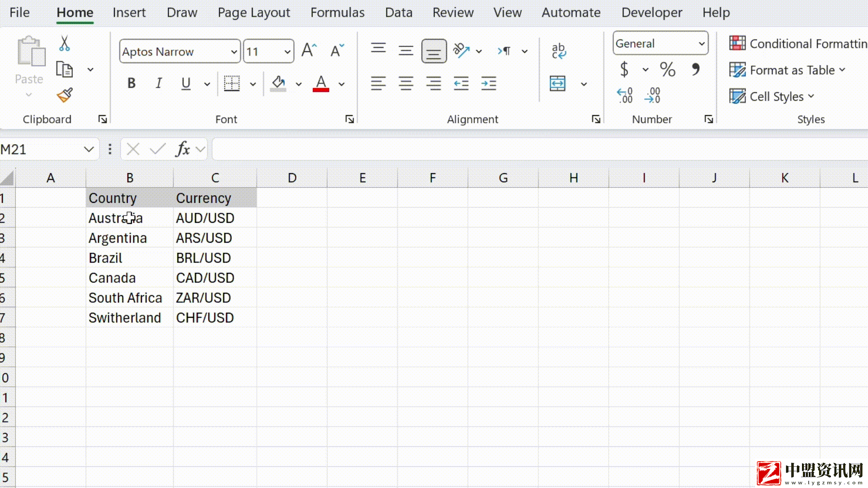Viewport: 868px width, 488px height.
Task: Align text left in cell
Action: tap(378, 84)
